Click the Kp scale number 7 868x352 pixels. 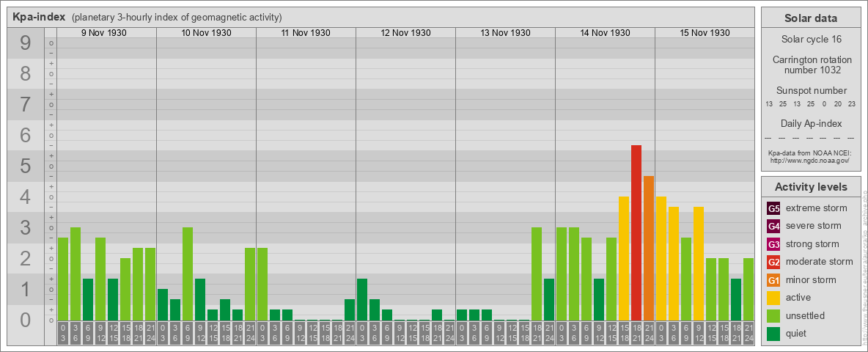(26, 105)
